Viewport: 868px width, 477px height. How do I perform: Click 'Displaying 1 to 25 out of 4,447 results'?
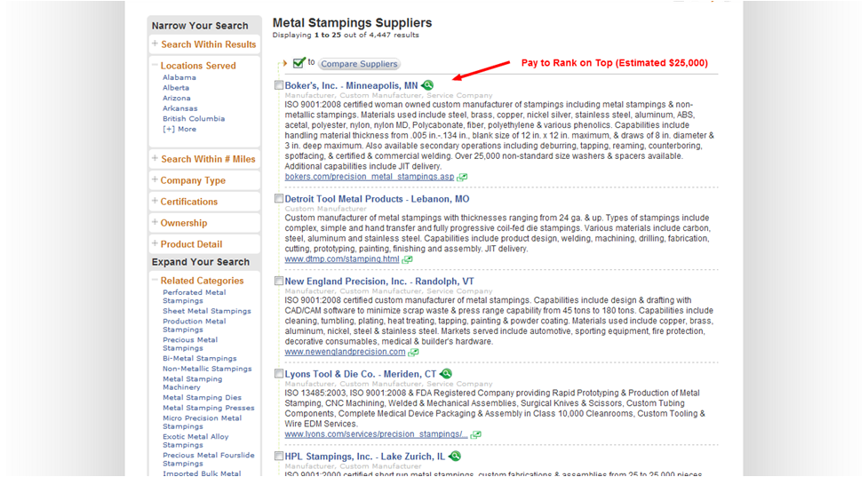(x=346, y=35)
